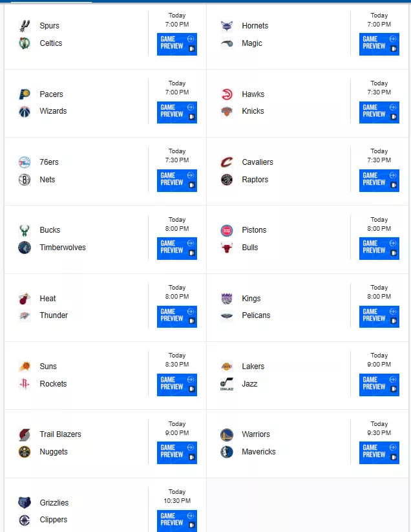Open Game Preview for Grizzlies vs Clippers

click(177, 521)
